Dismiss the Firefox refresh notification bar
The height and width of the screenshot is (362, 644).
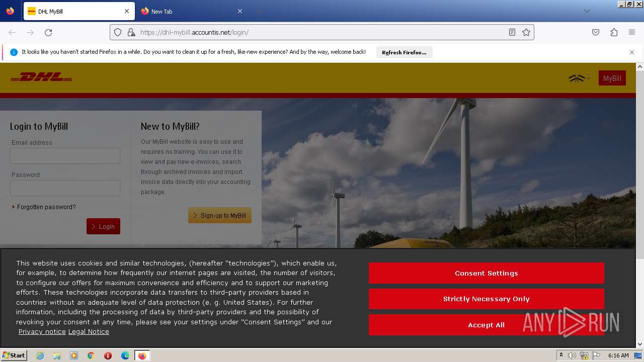(632, 52)
